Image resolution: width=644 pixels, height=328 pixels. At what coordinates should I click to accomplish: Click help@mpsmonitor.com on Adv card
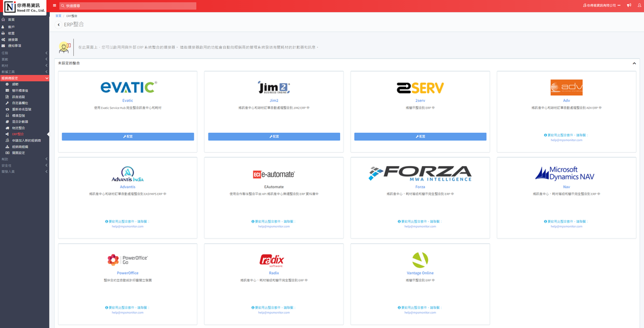click(566, 140)
